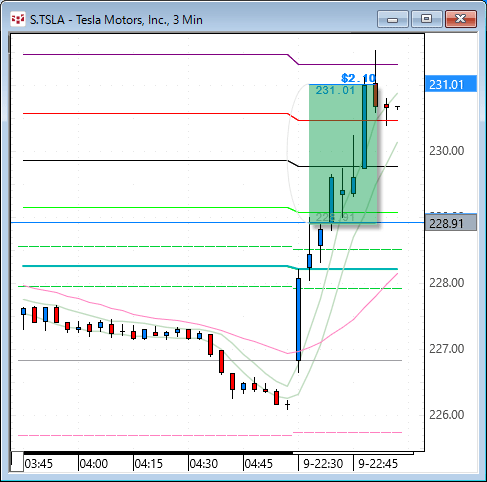Select the window title 'S.TSLA - Tesla Motors, Inc., 3 Min'
The height and width of the screenshot is (482, 487).
pos(116,20)
